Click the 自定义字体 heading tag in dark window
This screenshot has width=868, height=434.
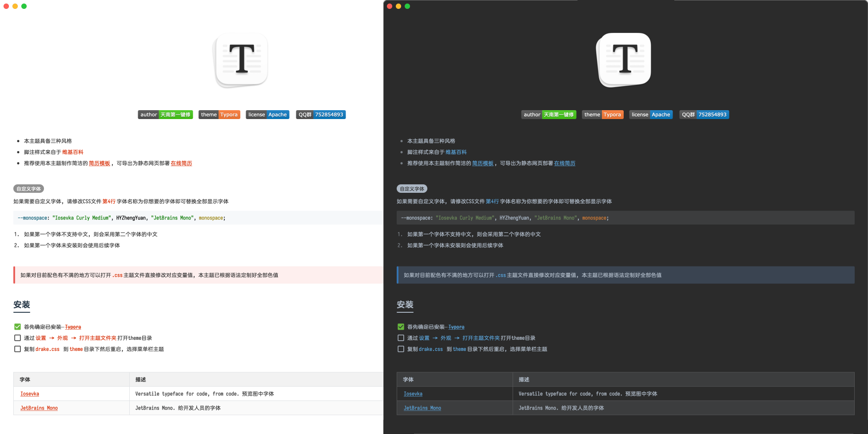tap(412, 189)
